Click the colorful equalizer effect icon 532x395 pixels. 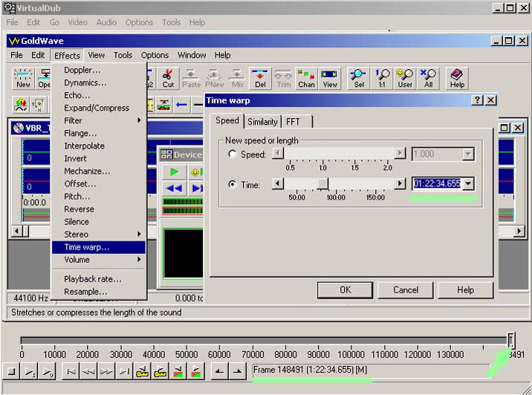pos(21,105)
